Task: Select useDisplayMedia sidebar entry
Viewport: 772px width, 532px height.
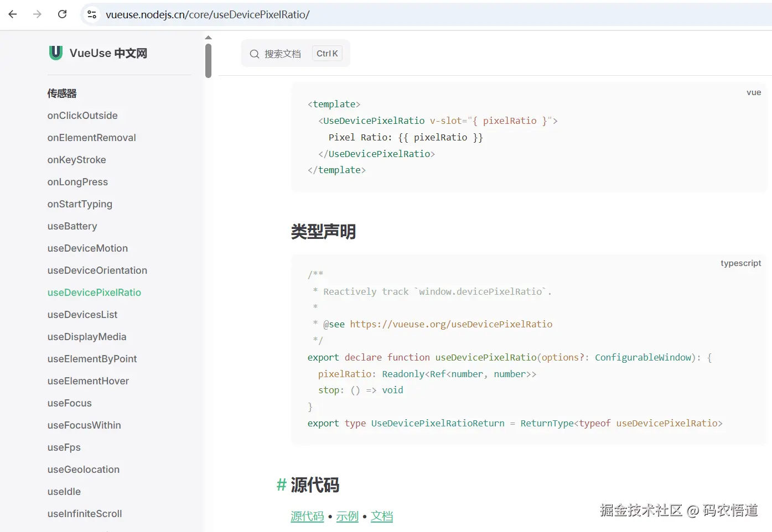Action: [87, 337]
